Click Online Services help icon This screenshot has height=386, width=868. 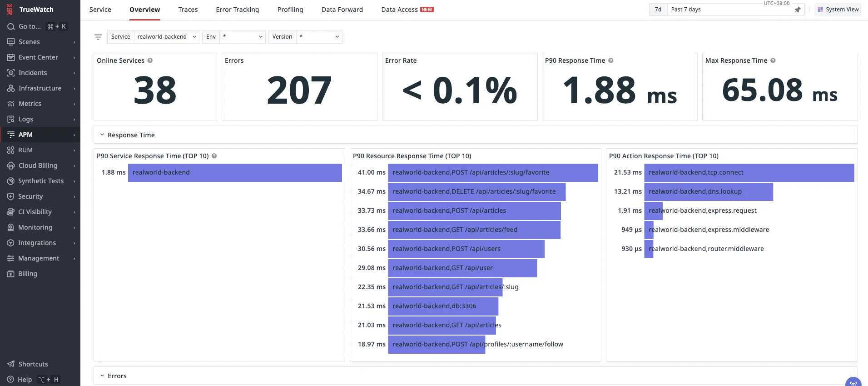tap(150, 60)
